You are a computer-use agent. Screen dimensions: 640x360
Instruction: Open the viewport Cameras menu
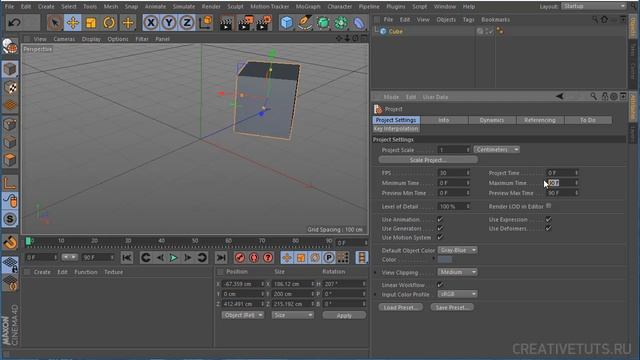(x=64, y=39)
